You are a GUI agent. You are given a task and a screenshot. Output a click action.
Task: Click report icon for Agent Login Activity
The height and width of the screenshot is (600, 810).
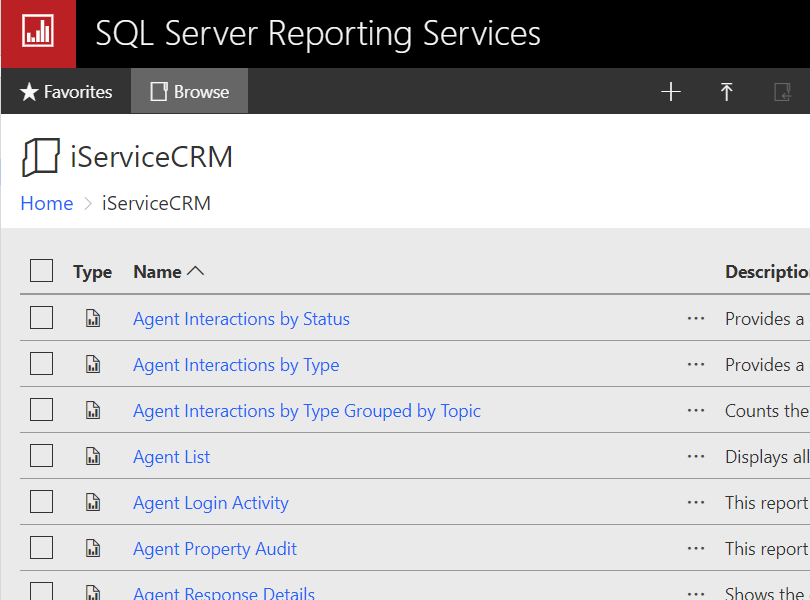93,502
